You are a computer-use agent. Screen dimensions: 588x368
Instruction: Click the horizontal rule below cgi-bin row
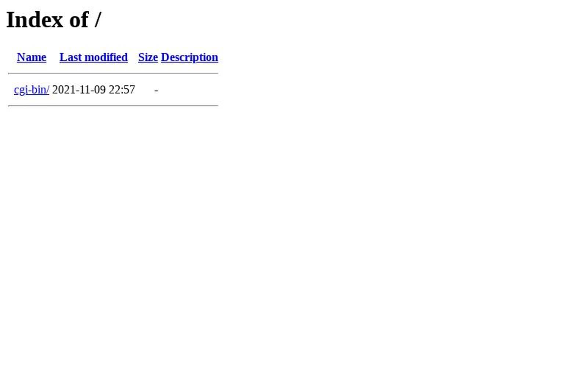[x=113, y=106]
